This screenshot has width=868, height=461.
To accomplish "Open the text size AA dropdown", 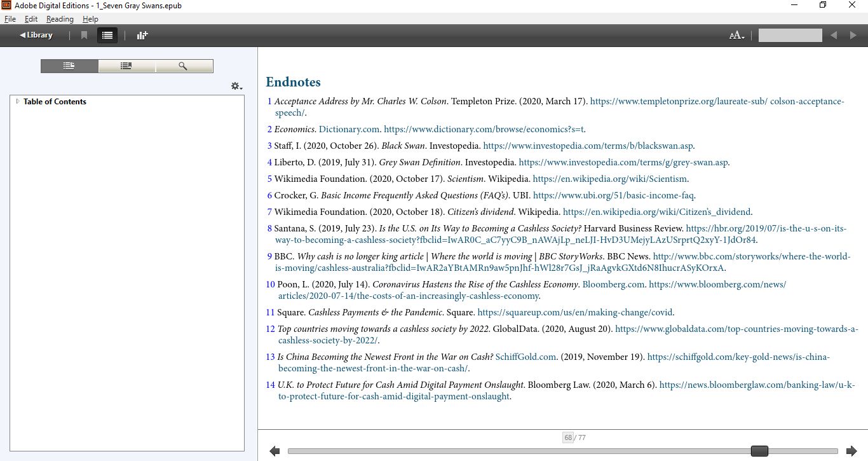I will tap(736, 36).
